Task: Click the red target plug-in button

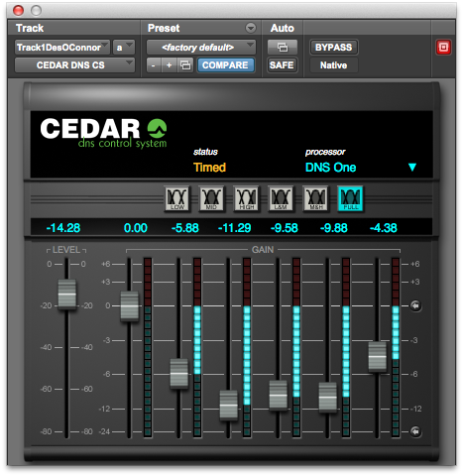Action: 443,48
